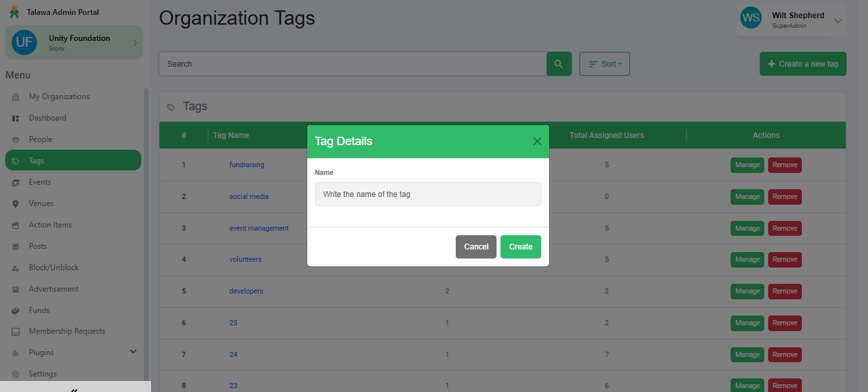This screenshot has height=392, width=868.
Task: Click the Settings gear icon in sidebar
Action: click(x=16, y=374)
